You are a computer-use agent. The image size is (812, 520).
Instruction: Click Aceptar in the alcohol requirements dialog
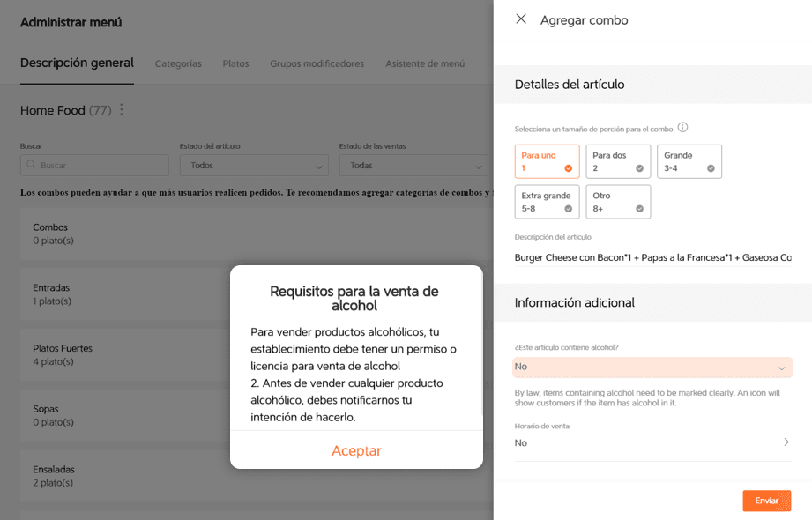356,450
